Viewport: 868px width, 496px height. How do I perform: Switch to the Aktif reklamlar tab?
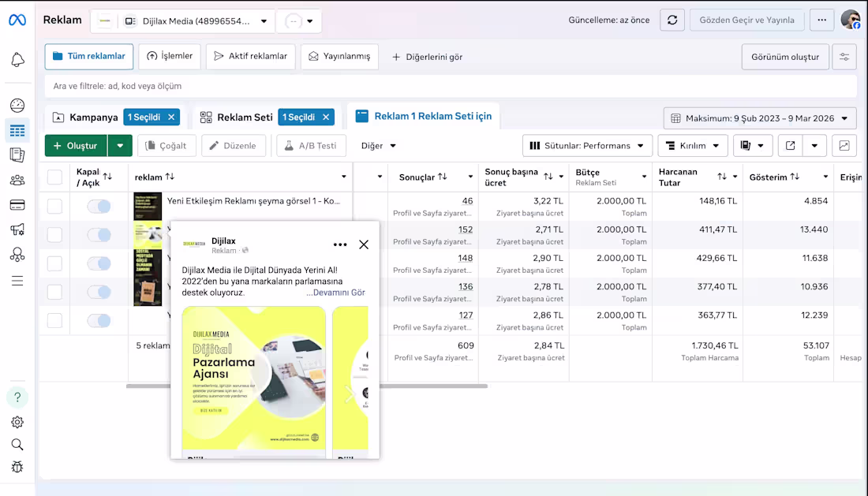click(251, 57)
